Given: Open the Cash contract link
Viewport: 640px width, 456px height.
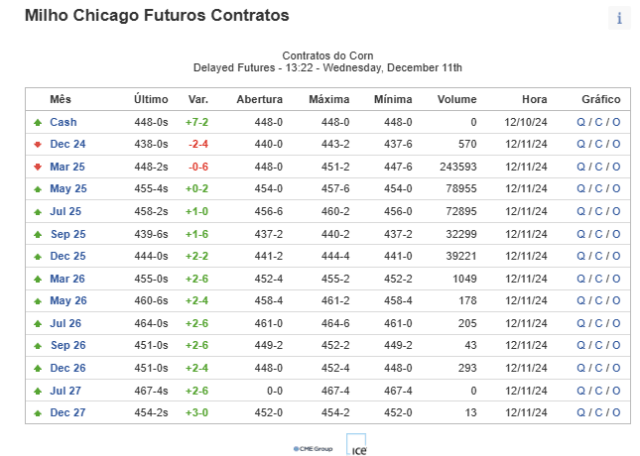Looking at the screenshot, I should tap(63, 122).
